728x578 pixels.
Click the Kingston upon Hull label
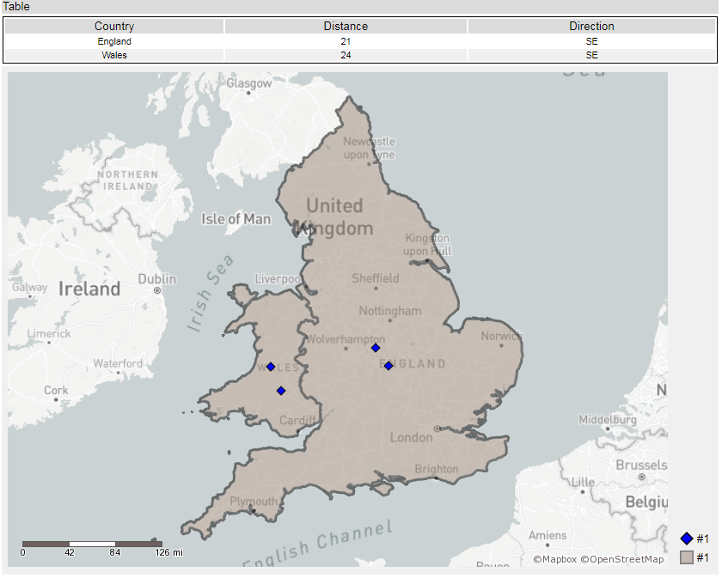pos(427,245)
